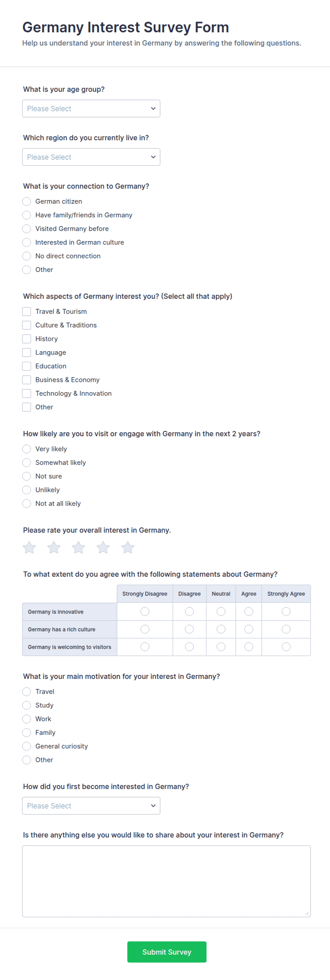
Task: Choose the third star rating
Action: tap(79, 547)
